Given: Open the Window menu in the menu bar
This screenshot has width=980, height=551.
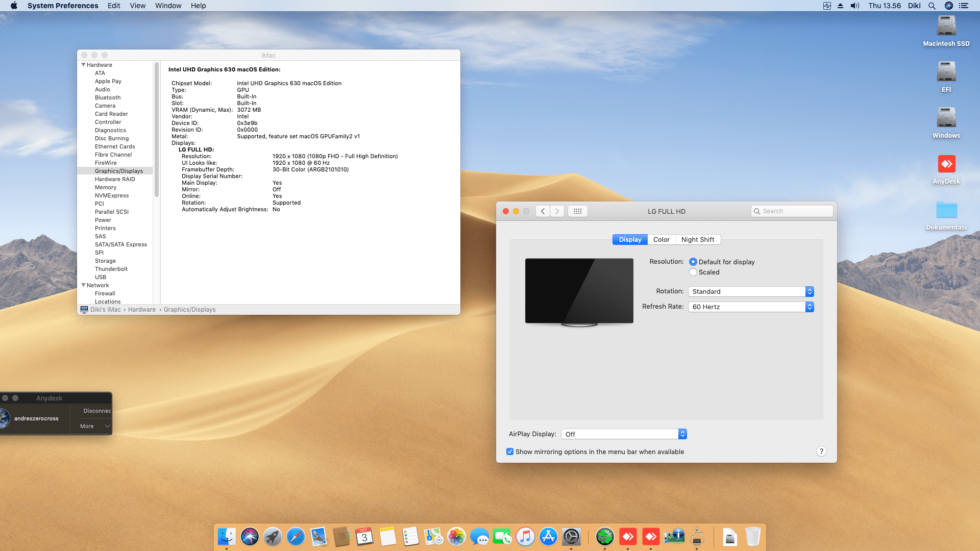Looking at the screenshot, I should coord(168,6).
